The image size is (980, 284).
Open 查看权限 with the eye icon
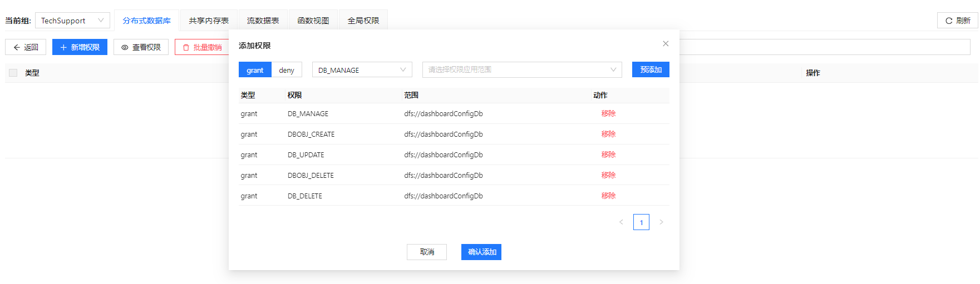point(141,47)
